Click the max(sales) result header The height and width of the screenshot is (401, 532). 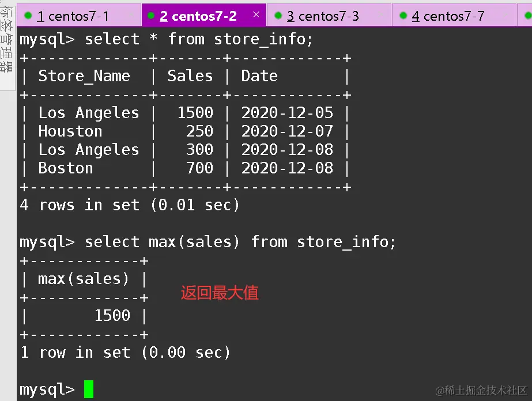84,279
